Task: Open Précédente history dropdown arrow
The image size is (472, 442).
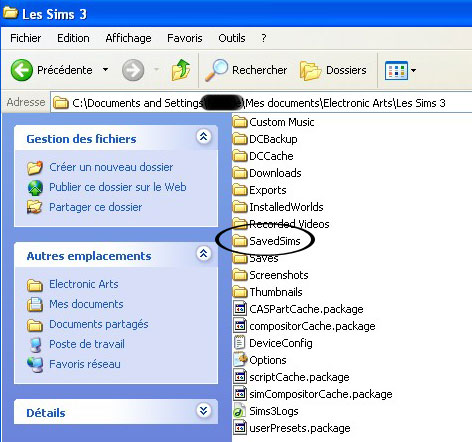Action: (x=105, y=70)
